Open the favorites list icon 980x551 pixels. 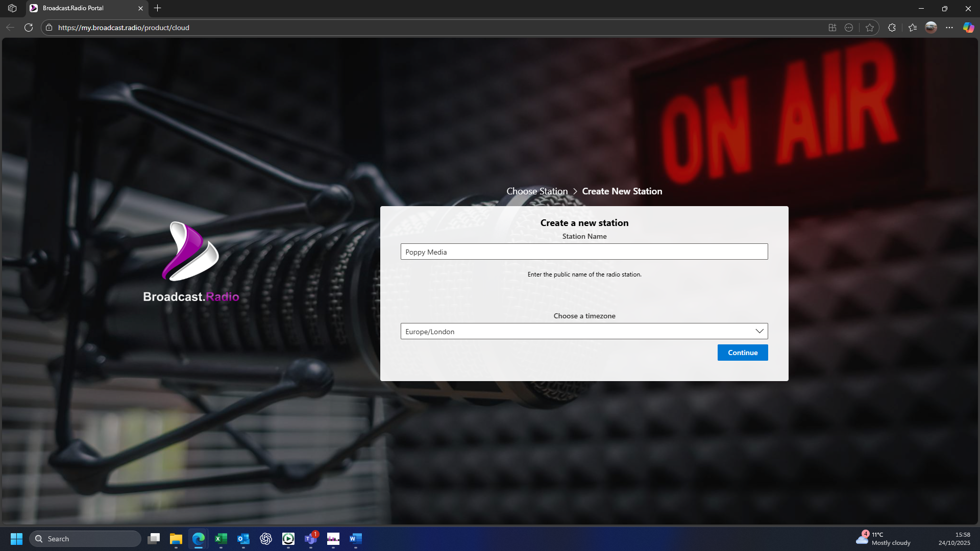click(x=913, y=28)
